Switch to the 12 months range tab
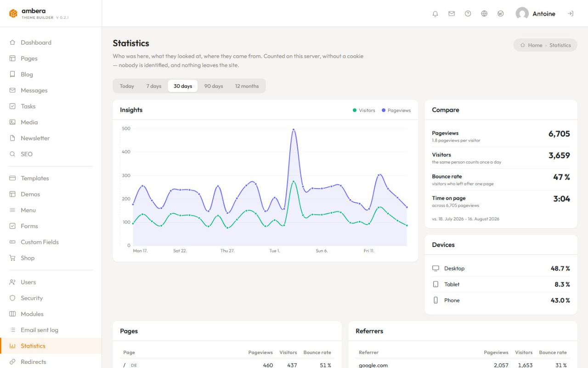Screen dimensions: 588x368 tap(247, 86)
